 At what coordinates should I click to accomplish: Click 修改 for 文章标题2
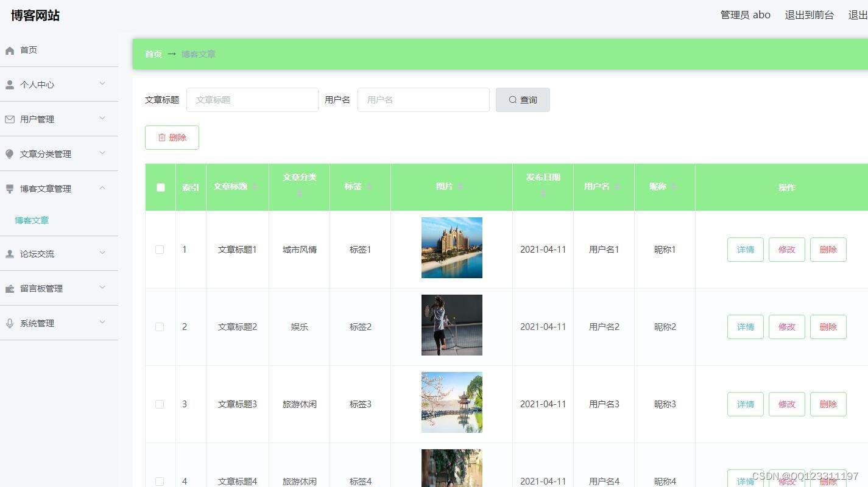tap(787, 327)
